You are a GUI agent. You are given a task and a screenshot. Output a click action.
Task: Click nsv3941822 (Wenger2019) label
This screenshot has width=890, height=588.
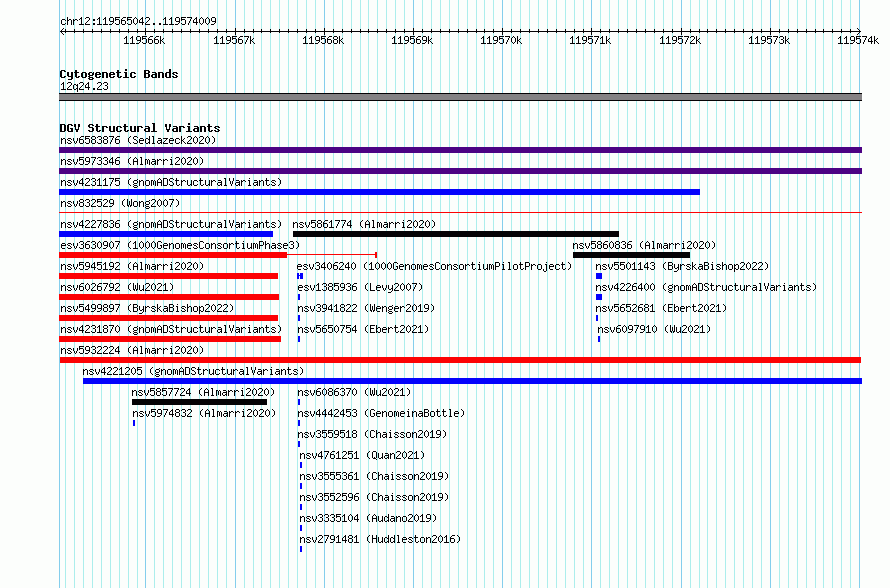pos(366,308)
